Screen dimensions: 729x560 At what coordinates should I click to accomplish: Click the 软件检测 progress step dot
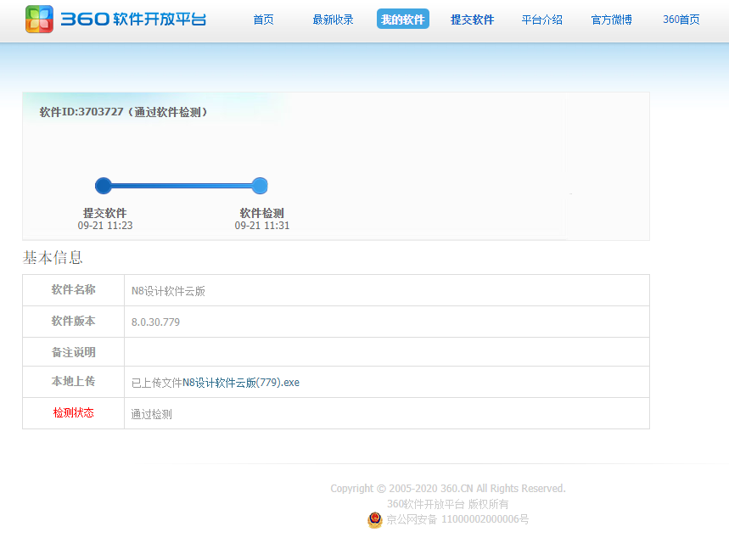coord(260,186)
